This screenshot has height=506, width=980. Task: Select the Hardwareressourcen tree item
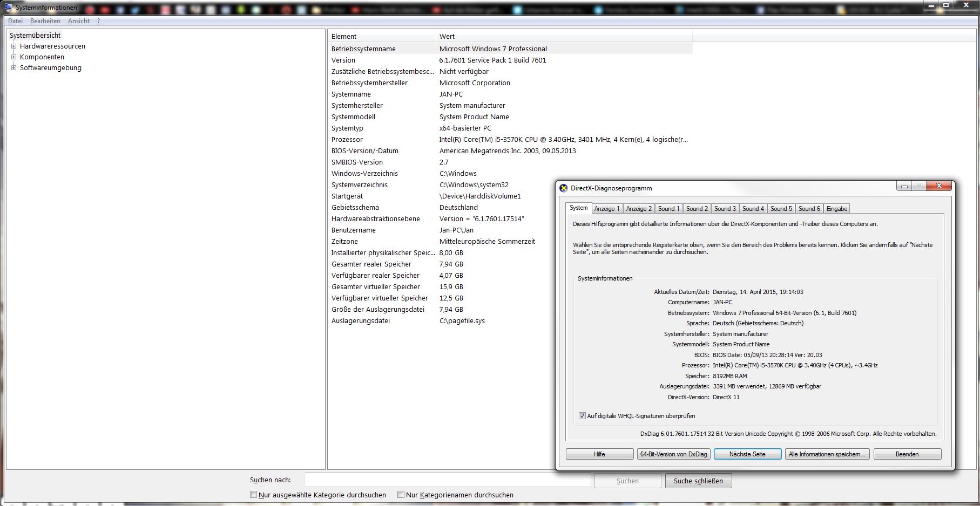click(x=52, y=46)
